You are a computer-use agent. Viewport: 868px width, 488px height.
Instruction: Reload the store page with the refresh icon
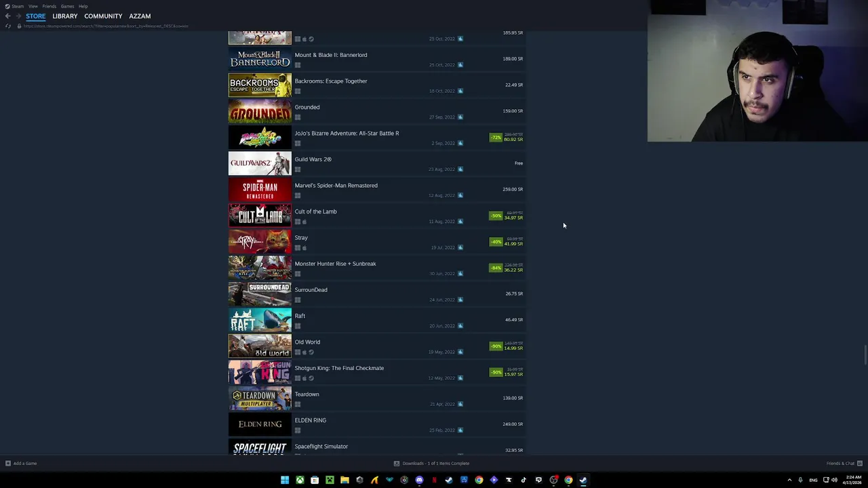[x=8, y=26]
